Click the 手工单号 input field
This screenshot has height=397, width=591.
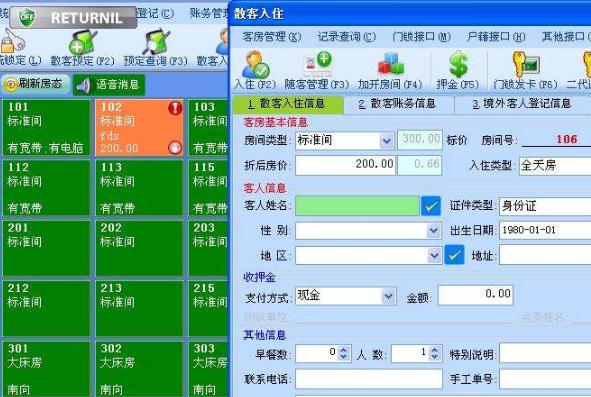tap(545, 379)
